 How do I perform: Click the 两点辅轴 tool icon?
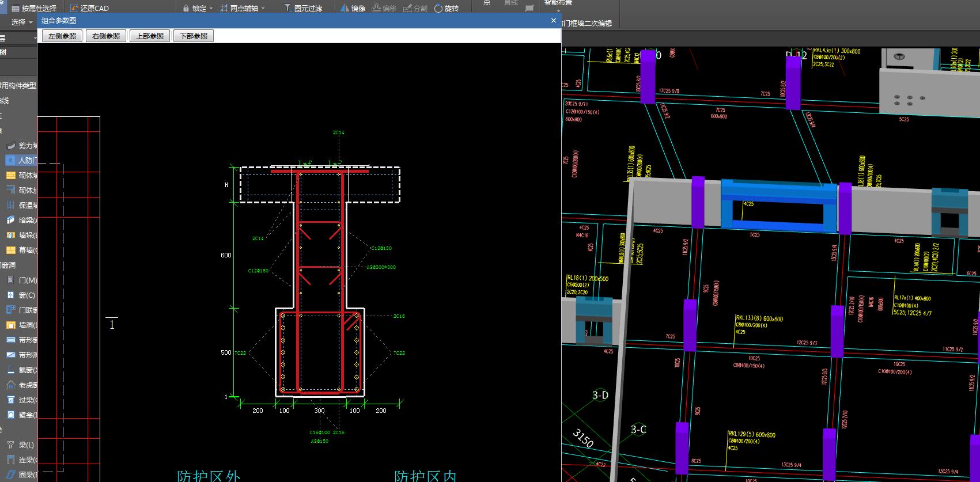coord(224,8)
